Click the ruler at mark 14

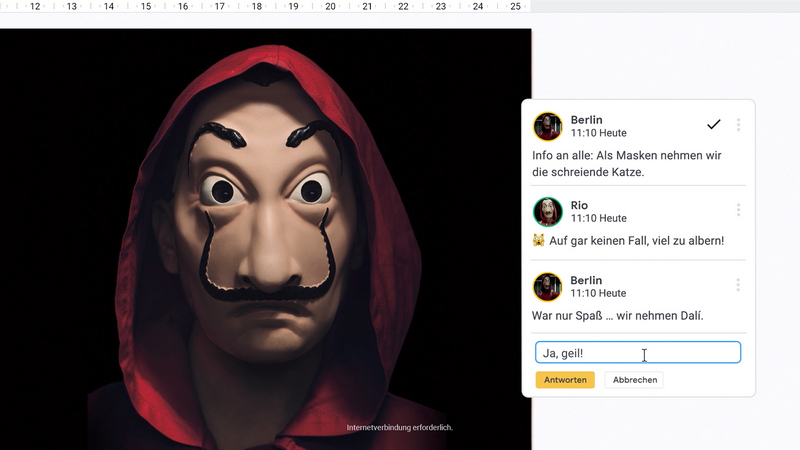coord(109,6)
